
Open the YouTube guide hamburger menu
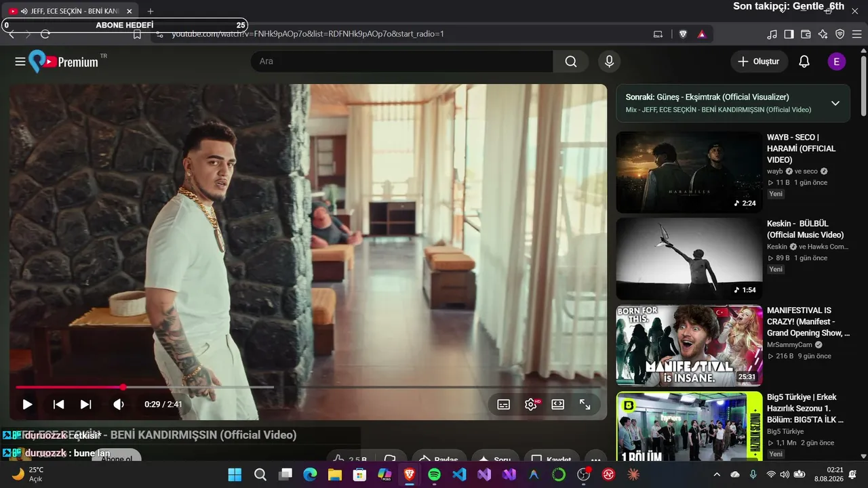coord(20,62)
